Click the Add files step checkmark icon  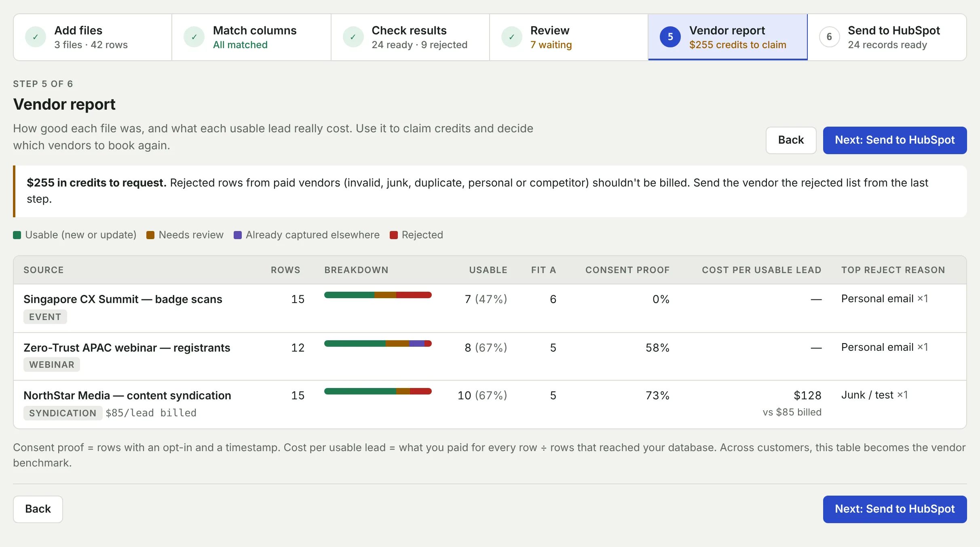coord(36,37)
